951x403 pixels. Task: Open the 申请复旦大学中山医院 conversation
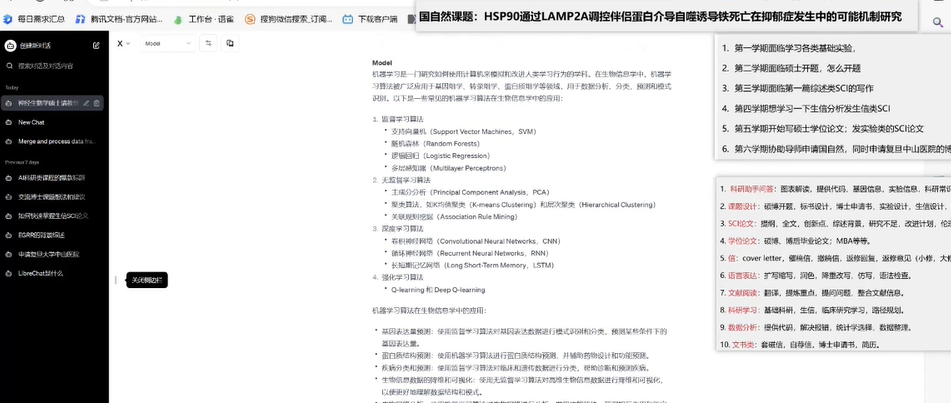[x=54, y=254]
